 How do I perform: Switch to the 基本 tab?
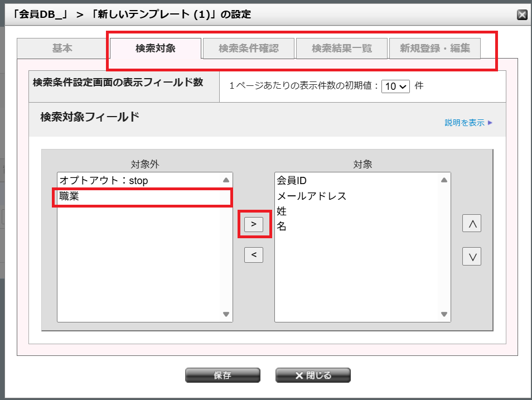(62, 48)
